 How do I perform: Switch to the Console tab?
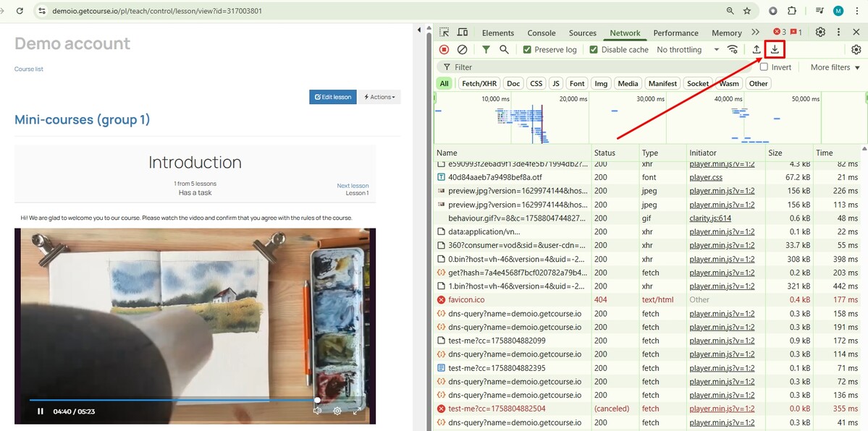(542, 33)
